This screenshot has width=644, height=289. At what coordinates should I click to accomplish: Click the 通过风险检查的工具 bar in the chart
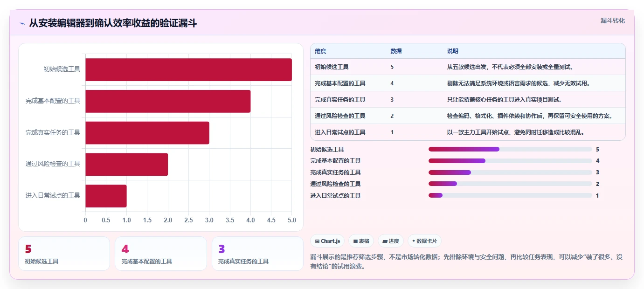(x=126, y=164)
